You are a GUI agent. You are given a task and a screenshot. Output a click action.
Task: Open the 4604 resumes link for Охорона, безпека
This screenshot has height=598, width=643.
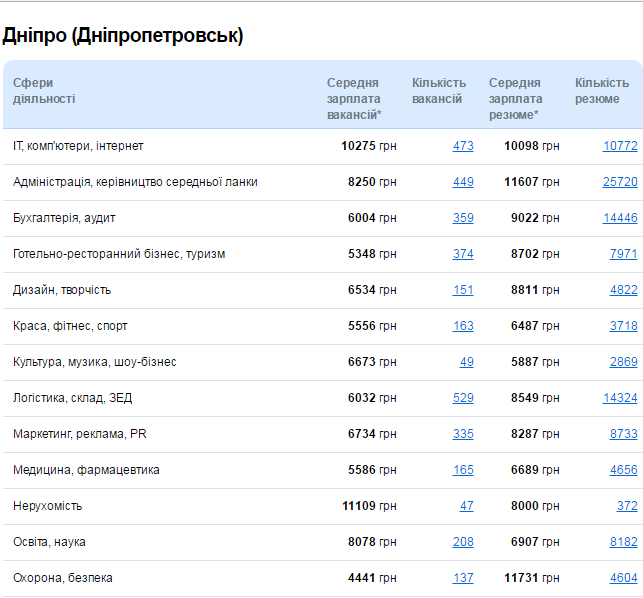click(x=623, y=578)
